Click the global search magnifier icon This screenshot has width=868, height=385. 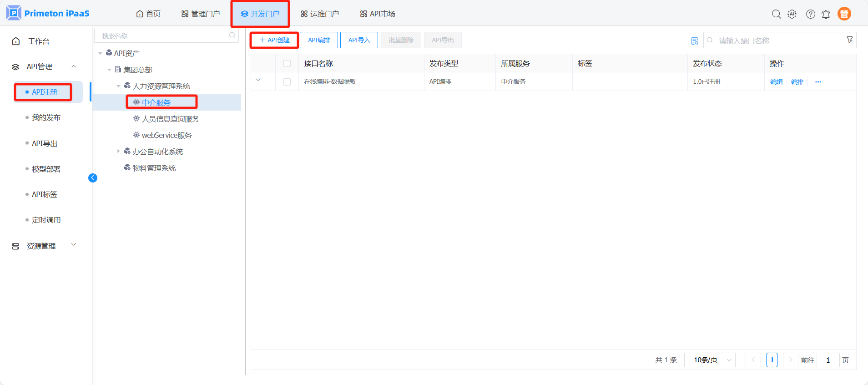pos(776,14)
